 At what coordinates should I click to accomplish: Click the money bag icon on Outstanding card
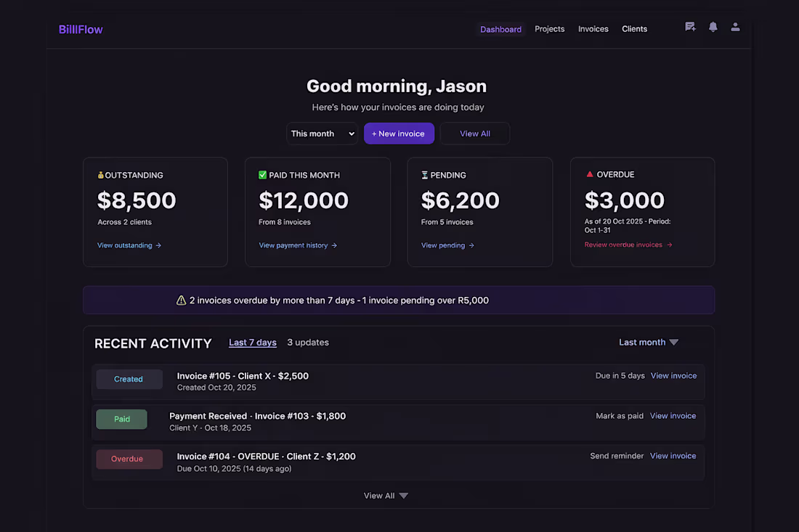click(102, 175)
